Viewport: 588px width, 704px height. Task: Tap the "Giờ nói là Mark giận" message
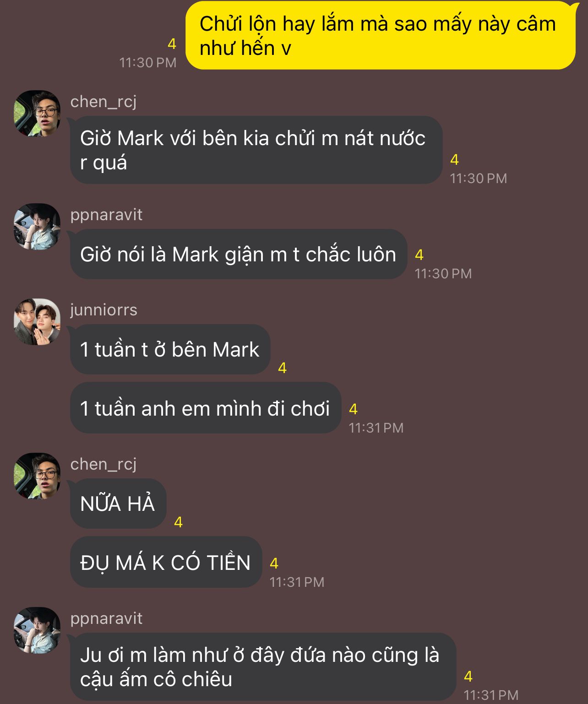[239, 254]
